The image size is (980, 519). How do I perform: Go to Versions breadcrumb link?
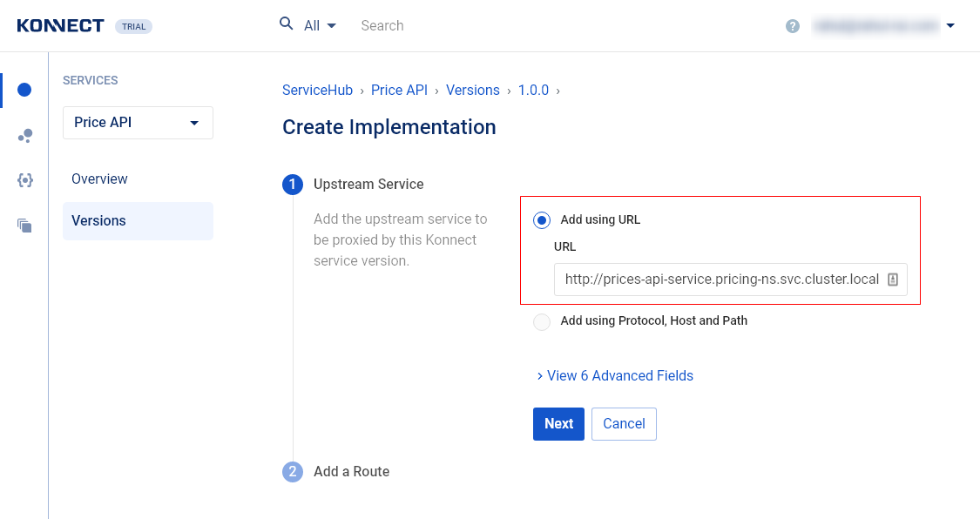pyautogui.click(x=472, y=90)
